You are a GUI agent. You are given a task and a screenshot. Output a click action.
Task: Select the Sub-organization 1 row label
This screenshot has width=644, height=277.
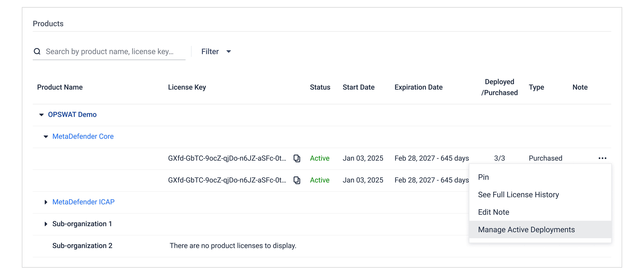coord(82,224)
